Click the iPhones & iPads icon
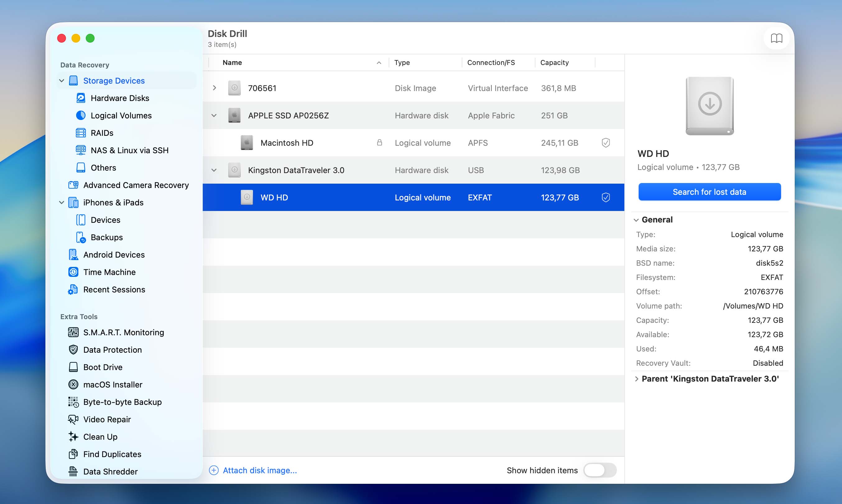This screenshot has height=504, width=842. 73,202
